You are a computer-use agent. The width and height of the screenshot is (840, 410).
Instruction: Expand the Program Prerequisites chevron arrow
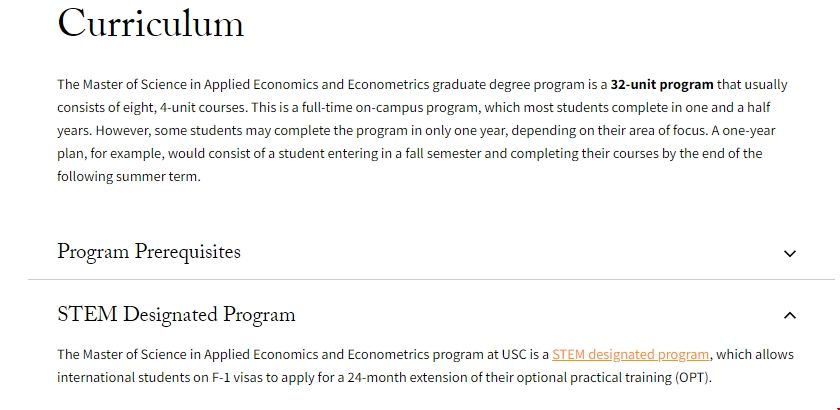click(789, 253)
